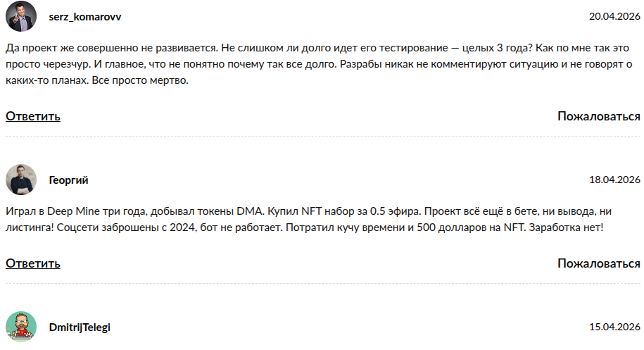The image size is (644, 350).
Task: Click the phrase 'Все просто мертво'
Action: pyautogui.click(x=139, y=80)
